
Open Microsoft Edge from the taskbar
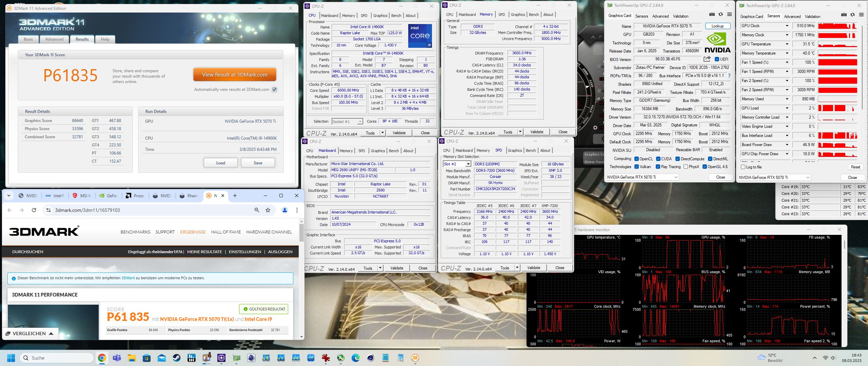(356, 358)
